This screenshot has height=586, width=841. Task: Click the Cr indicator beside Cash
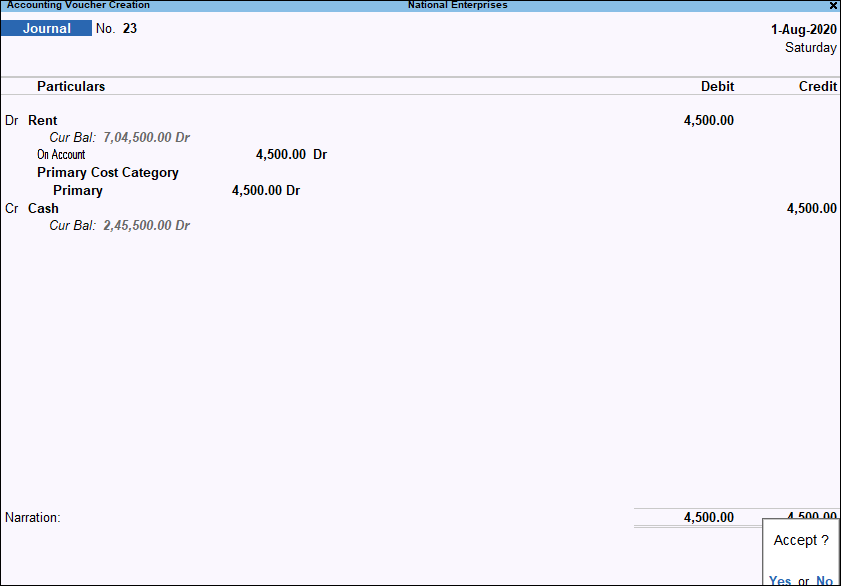coord(12,208)
